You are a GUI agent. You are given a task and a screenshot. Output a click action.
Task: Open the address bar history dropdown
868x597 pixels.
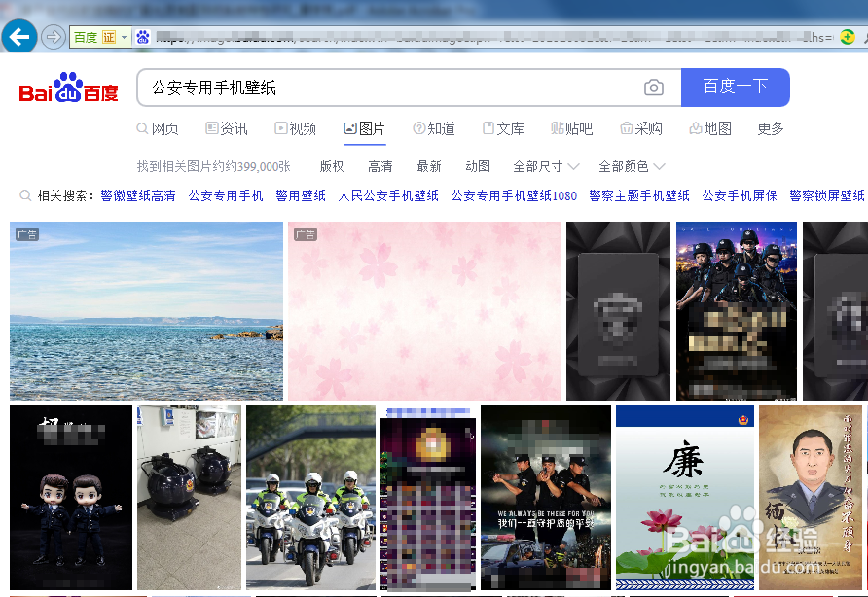tap(125, 37)
